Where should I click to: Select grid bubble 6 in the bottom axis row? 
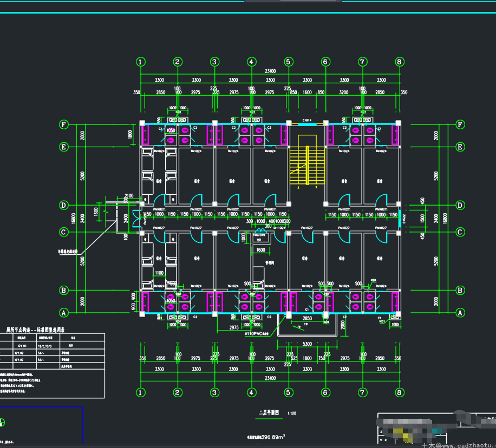click(325, 392)
